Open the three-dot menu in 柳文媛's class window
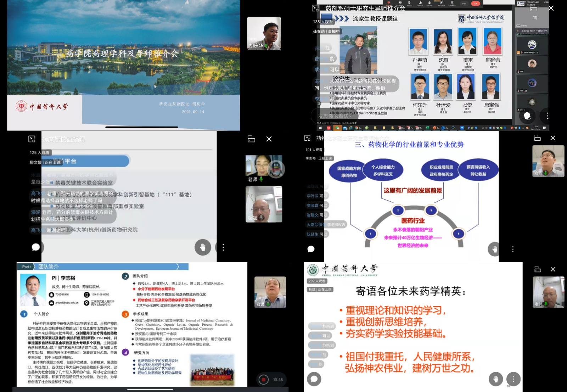 click(x=223, y=248)
